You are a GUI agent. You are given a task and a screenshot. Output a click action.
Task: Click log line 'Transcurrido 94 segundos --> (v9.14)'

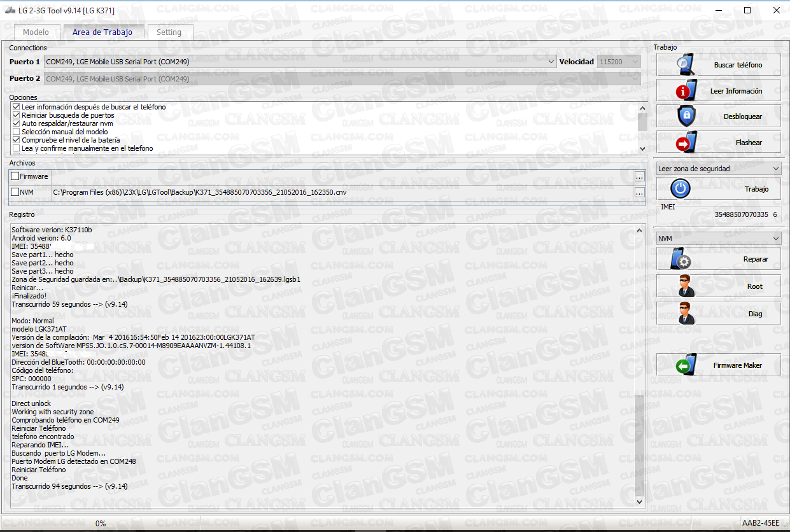click(69, 486)
